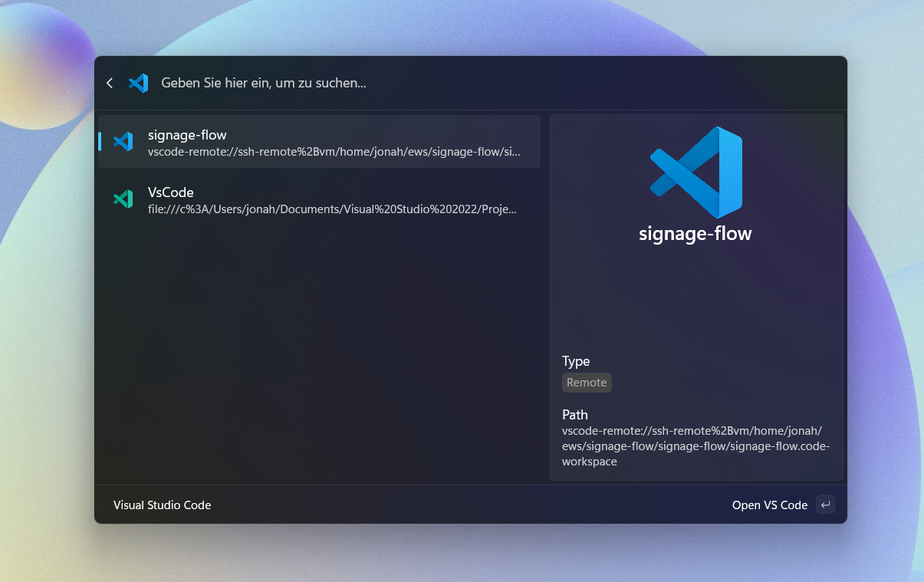The image size is (924, 582).
Task: Click the Enter key icon in the footer
Action: click(x=825, y=505)
